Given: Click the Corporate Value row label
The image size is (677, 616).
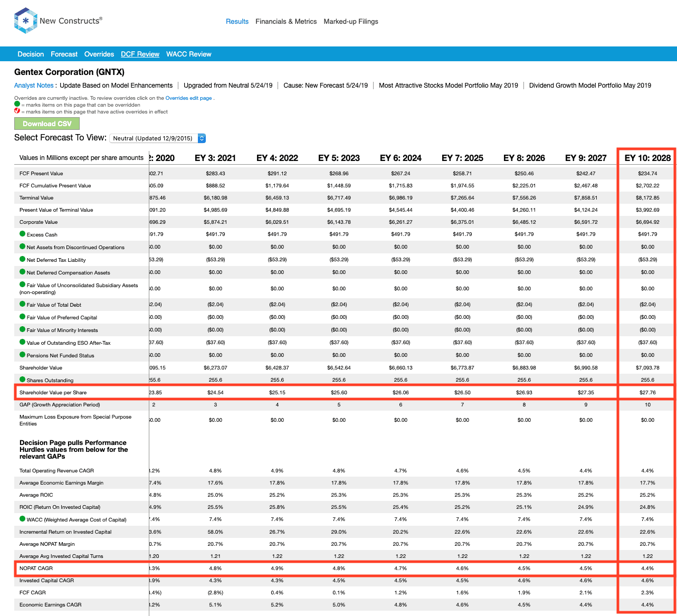Looking at the screenshot, I should 39,222.
